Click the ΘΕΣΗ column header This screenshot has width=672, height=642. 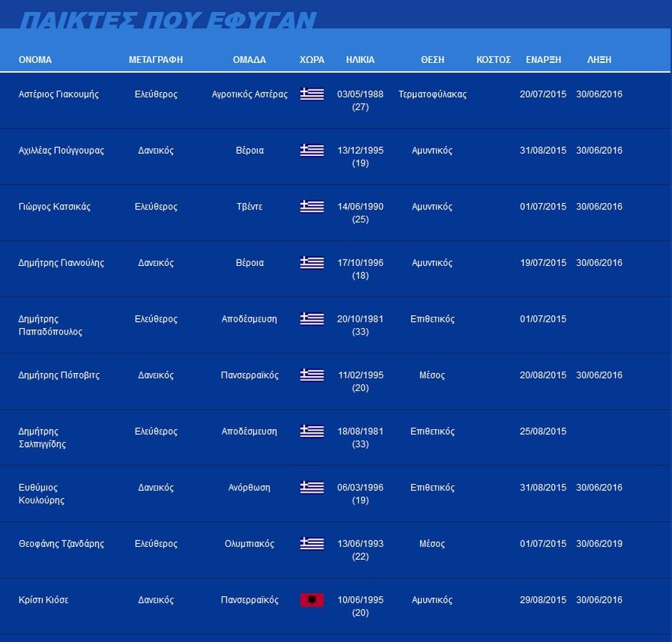pos(433,60)
